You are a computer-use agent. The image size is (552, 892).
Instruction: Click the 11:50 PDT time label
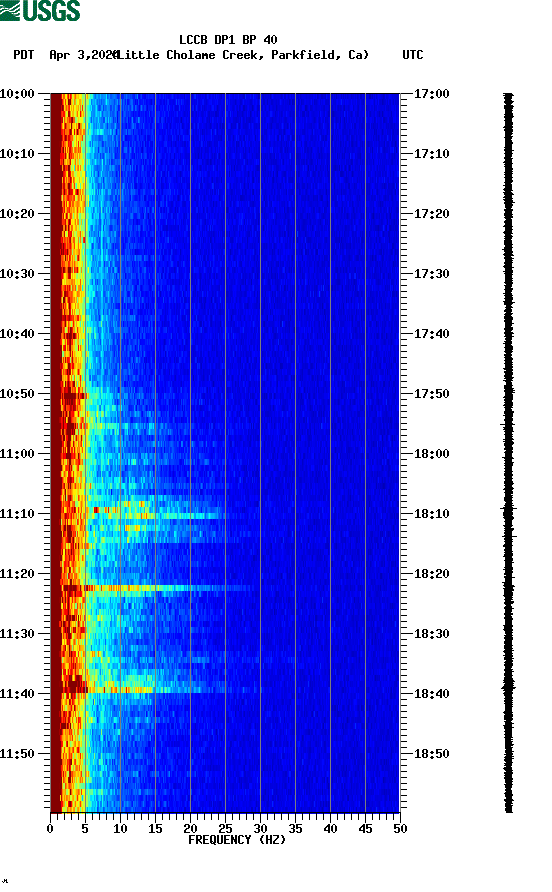(x=17, y=754)
